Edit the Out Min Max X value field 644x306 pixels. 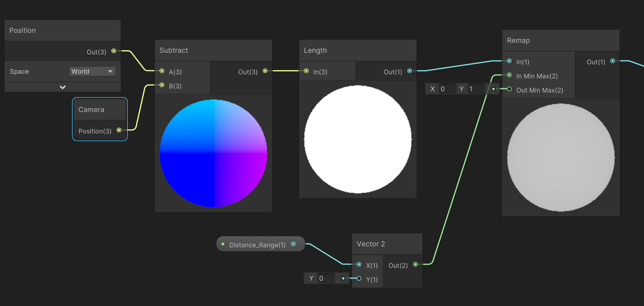(447, 89)
